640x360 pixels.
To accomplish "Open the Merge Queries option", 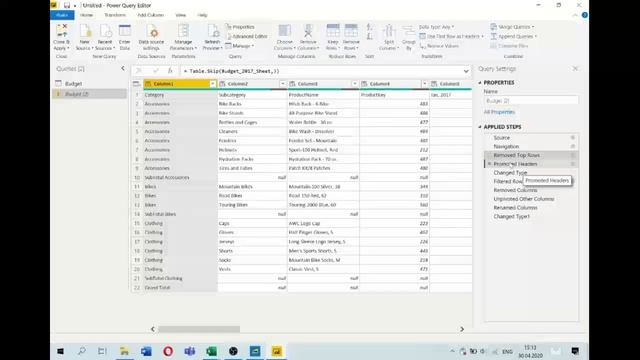I will pyautogui.click(x=512, y=27).
